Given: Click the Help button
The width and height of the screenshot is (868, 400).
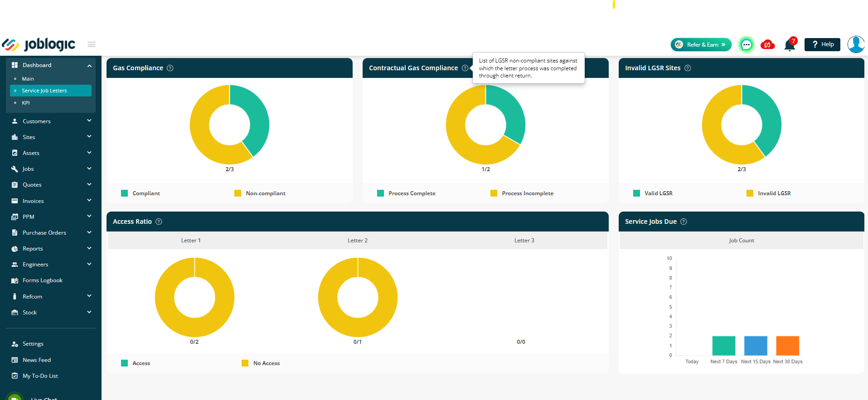Looking at the screenshot, I should click(822, 44).
